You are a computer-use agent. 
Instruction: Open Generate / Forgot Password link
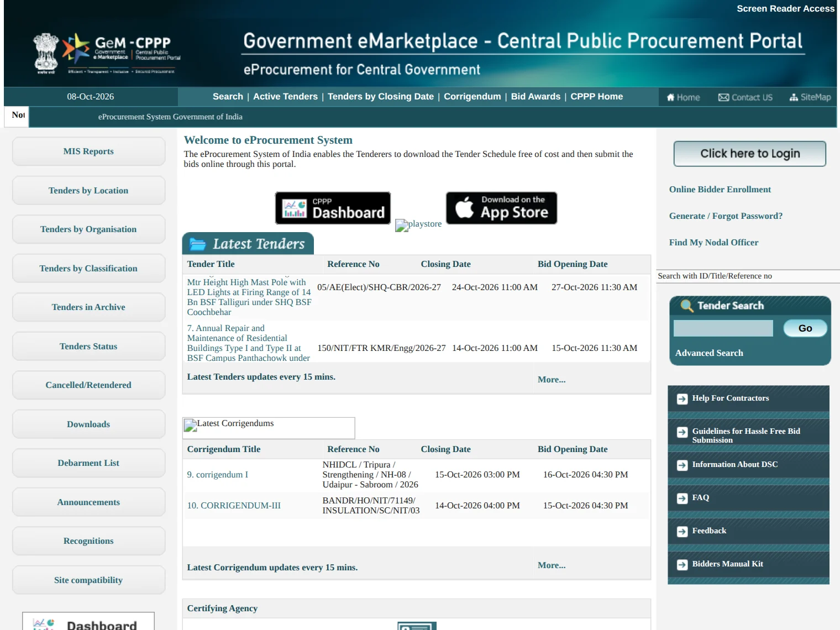point(726,216)
